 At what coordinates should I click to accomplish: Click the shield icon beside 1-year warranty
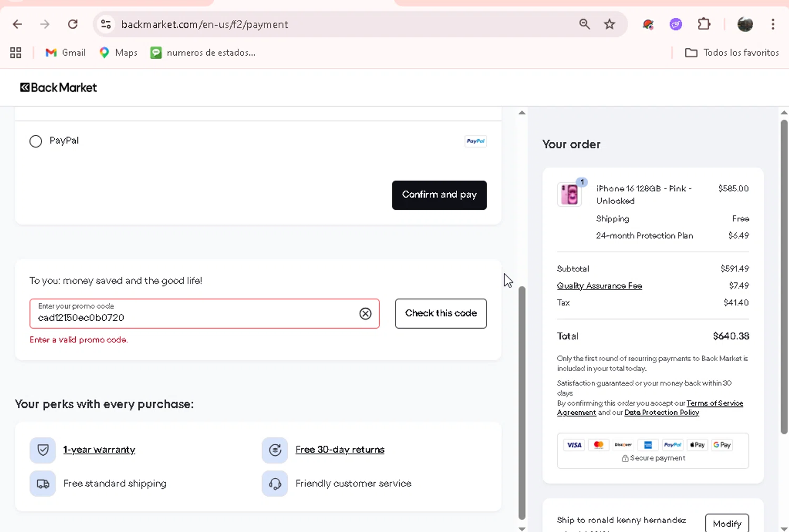[x=43, y=450]
